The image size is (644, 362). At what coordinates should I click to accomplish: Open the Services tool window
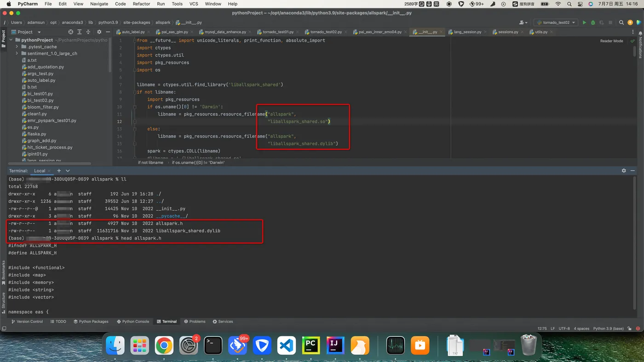click(x=223, y=322)
